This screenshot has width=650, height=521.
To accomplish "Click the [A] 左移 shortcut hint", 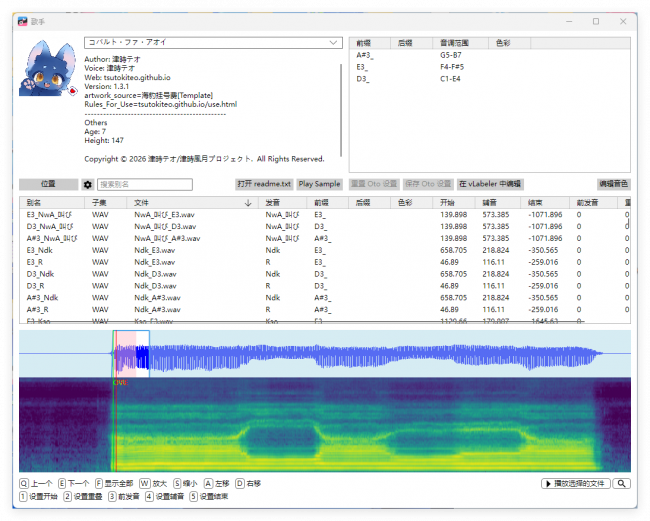I will pyautogui.click(x=216, y=484).
